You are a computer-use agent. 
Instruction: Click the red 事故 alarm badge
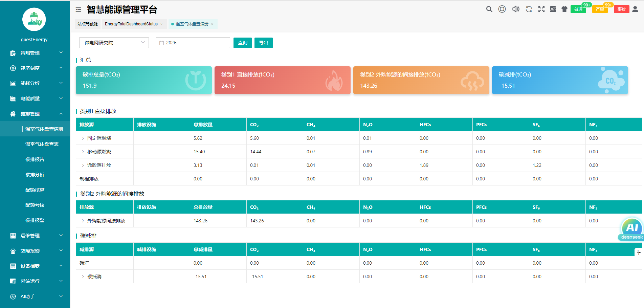tap(621, 9)
